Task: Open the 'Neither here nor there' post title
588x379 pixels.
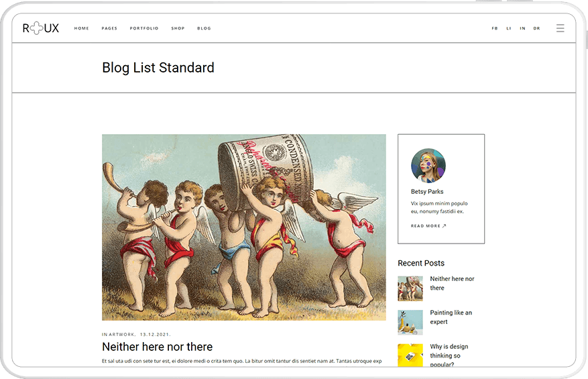Action: (157, 347)
